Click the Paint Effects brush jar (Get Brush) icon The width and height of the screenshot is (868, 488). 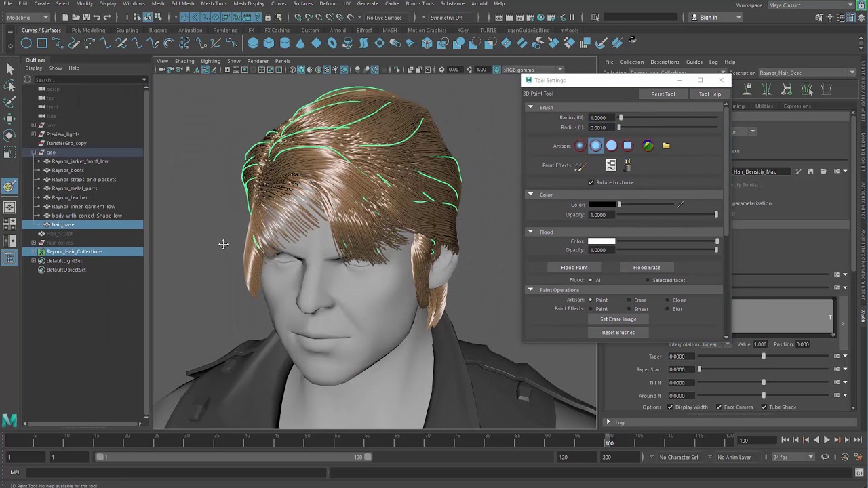pos(627,165)
